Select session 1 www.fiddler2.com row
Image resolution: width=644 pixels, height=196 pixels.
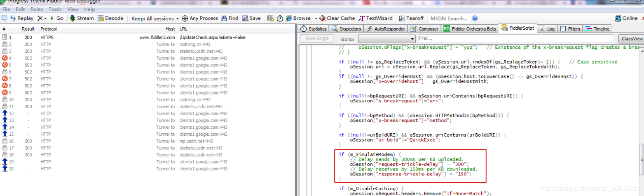pos(148,37)
